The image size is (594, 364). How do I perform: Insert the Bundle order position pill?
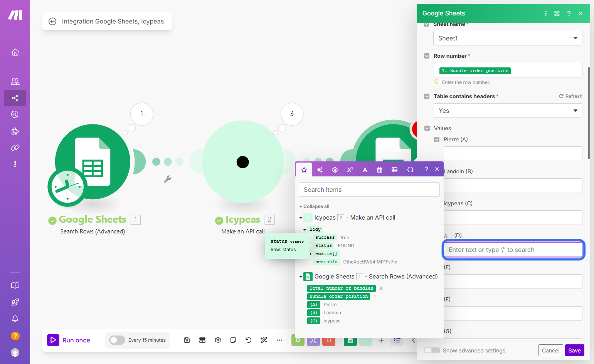click(x=338, y=297)
